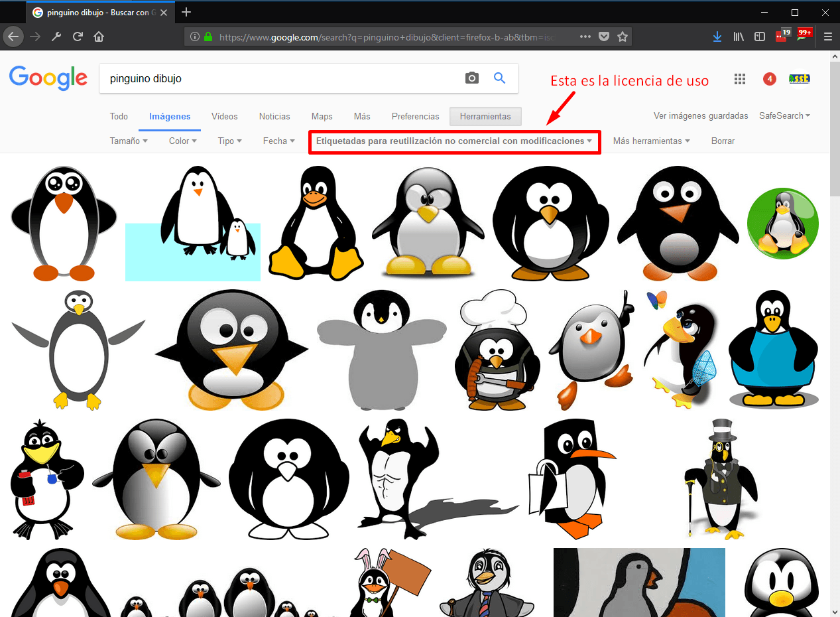Show site information icon in address bar
The width and height of the screenshot is (840, 617).
[x=195, y=37]
